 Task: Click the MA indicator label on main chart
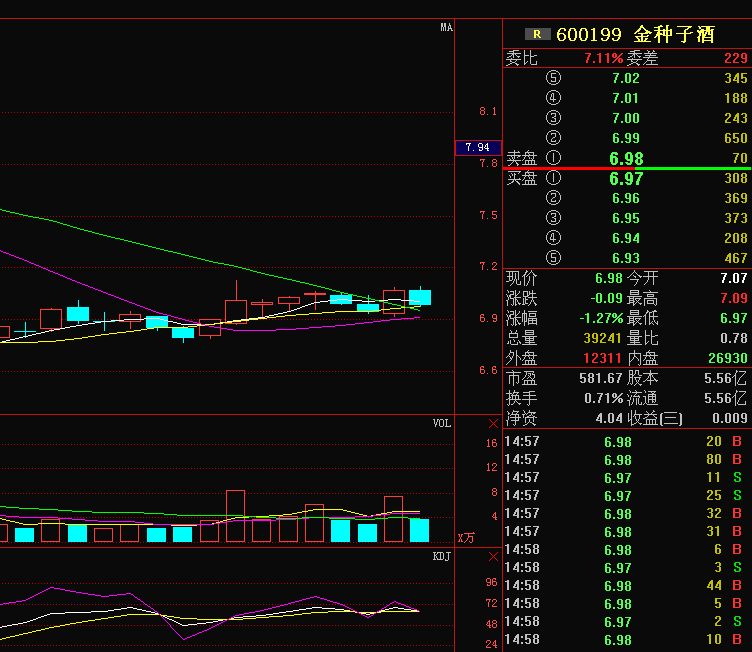point(446,27)
